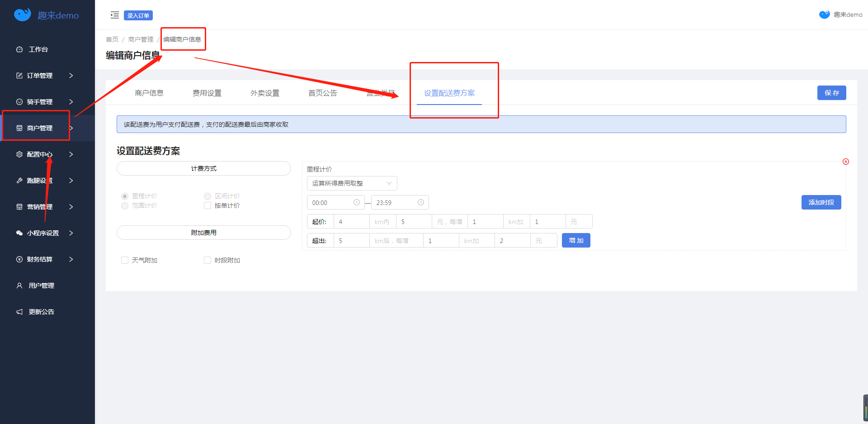The width and height of the screenshot is (868, 424).
Task: Expand the 财务结算 sidebar submenu
Action: (x=45, y=259)
